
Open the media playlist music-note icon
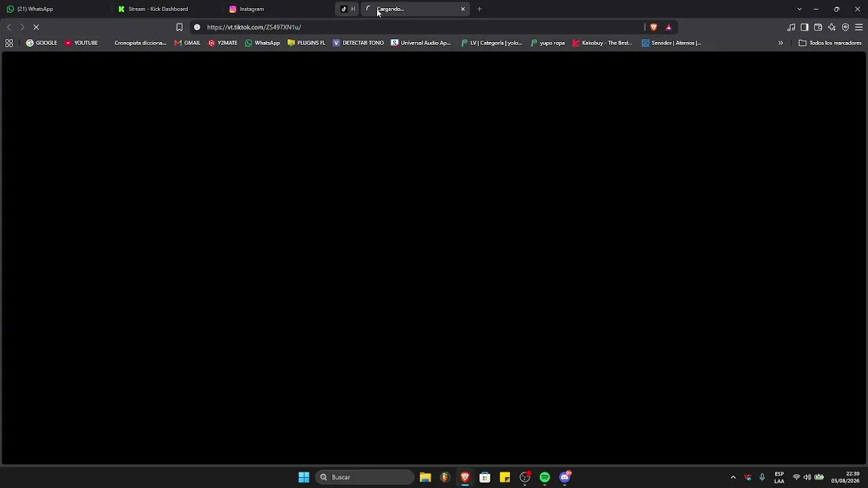click(x=791, y=27)
